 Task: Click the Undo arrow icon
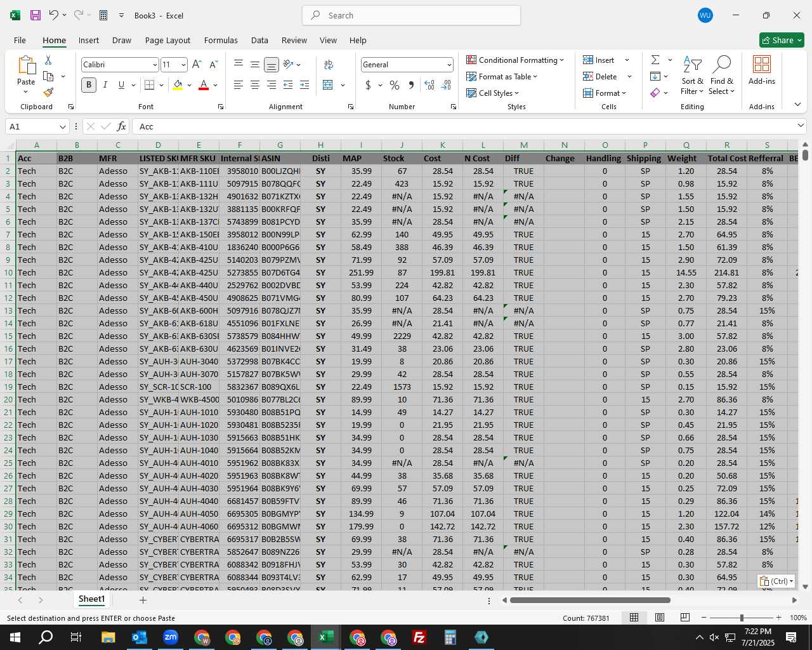pyautogui.click(x=54, y=15)
